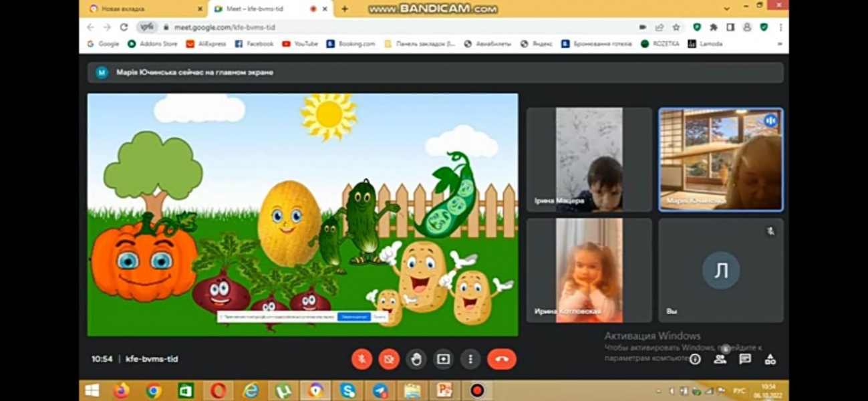Open Chrome's three-dot menu
868x401 pixels.
[x=780, y=27]
